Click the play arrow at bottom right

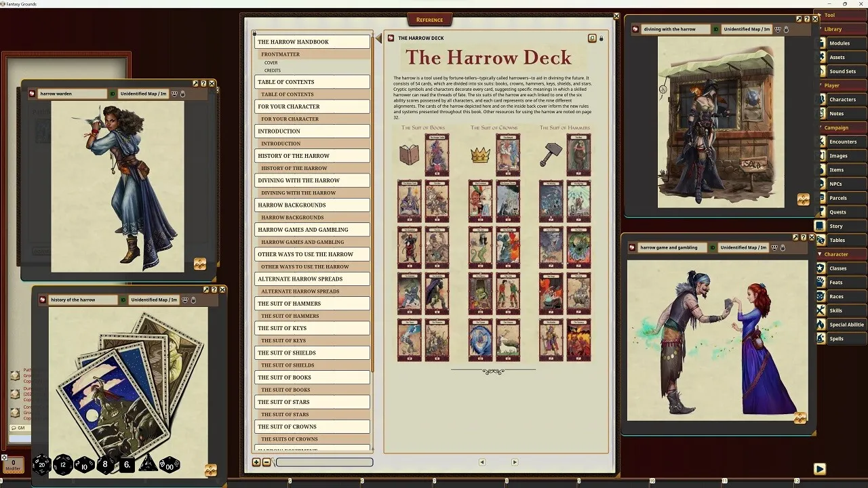click(x=819, y=468)
